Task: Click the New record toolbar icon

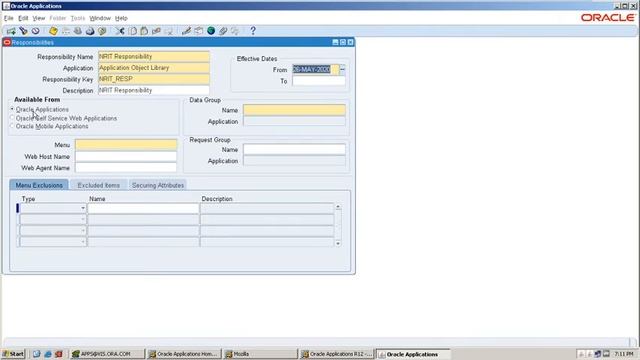Action: pyautogui.click(x=11, y=31)
